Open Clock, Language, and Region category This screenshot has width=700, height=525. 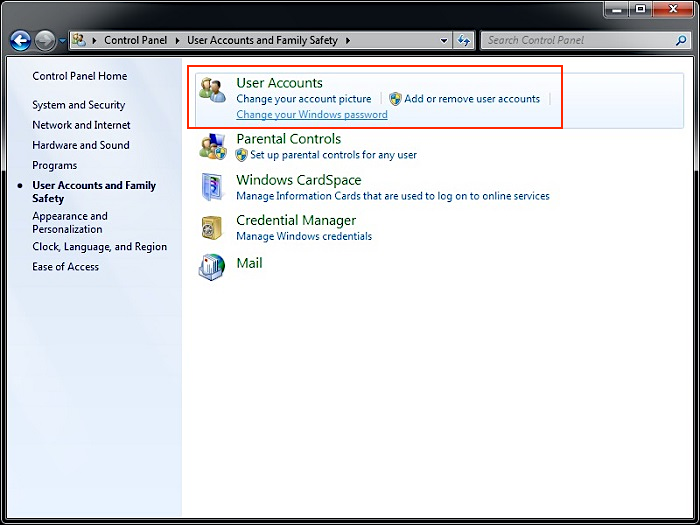(x=100, y=247)
